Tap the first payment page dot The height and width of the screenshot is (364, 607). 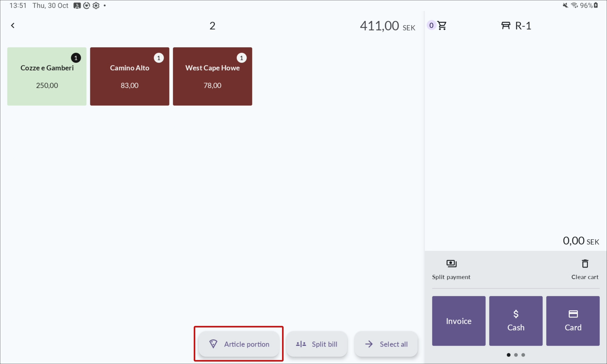click(x=509, y=355)
